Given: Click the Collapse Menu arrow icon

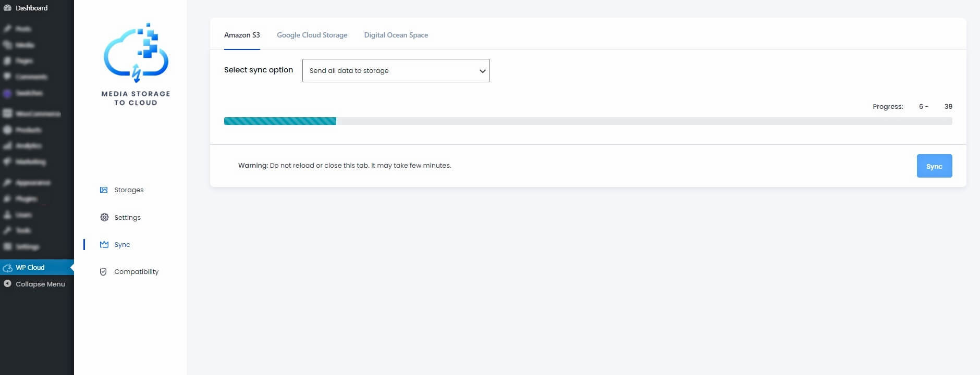Looking at the screenshot, I should [x=7, y=284].
